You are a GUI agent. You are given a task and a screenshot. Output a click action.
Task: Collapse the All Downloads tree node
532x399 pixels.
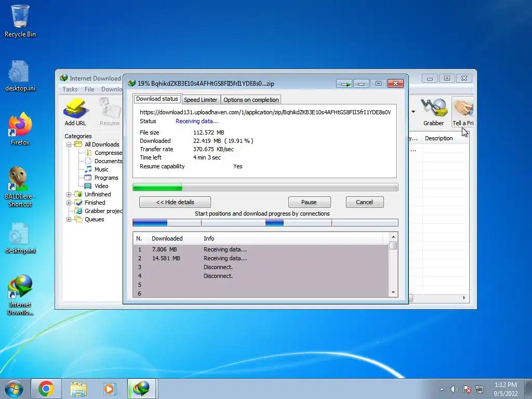point(69,144)
